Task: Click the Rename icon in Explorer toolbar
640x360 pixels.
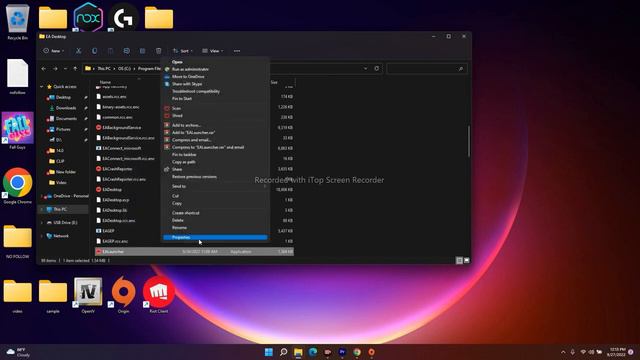Action: click(x=127, y=51)
